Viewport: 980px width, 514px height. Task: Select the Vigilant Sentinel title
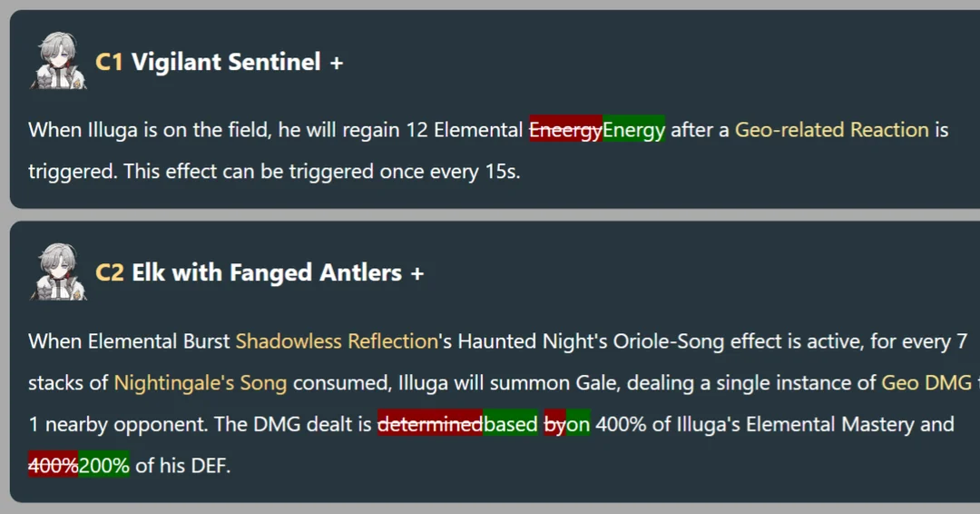[x=226, y=62]
